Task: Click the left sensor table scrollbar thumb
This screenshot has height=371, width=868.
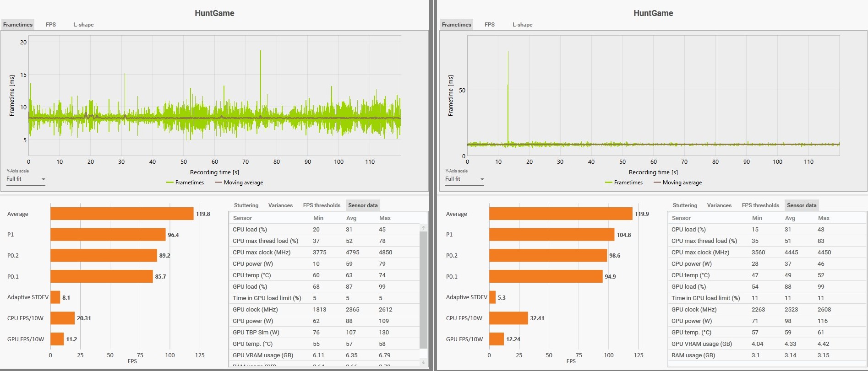Action: point(424,290)
